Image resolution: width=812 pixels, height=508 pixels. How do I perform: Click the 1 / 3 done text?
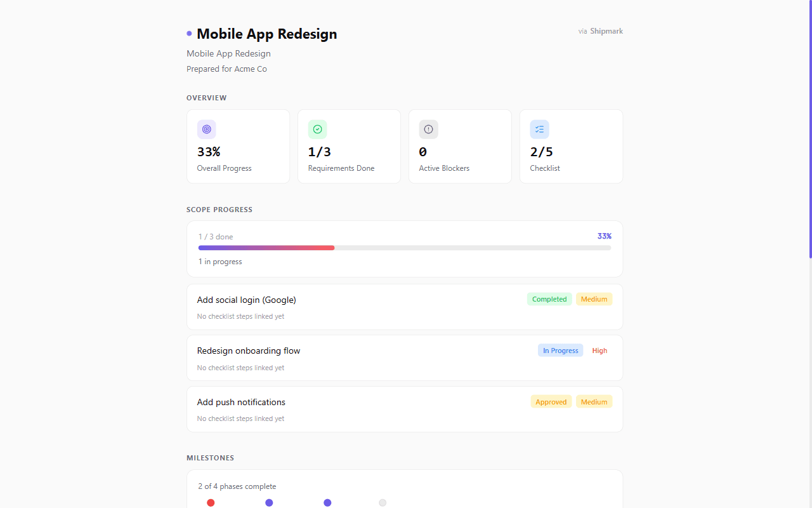click(x=216, y=237)
